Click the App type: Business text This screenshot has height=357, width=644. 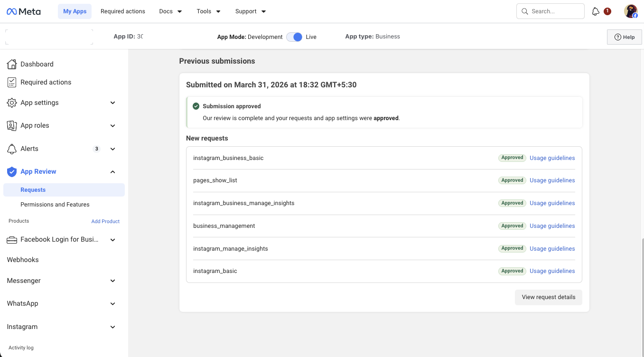click(x=373, y=37)
